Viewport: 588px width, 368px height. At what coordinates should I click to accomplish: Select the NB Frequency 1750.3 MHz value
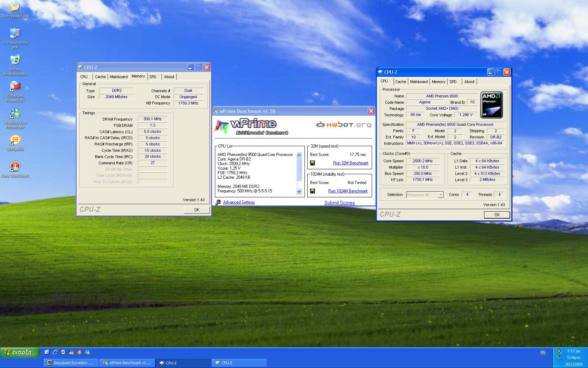[x=188, y=103]
